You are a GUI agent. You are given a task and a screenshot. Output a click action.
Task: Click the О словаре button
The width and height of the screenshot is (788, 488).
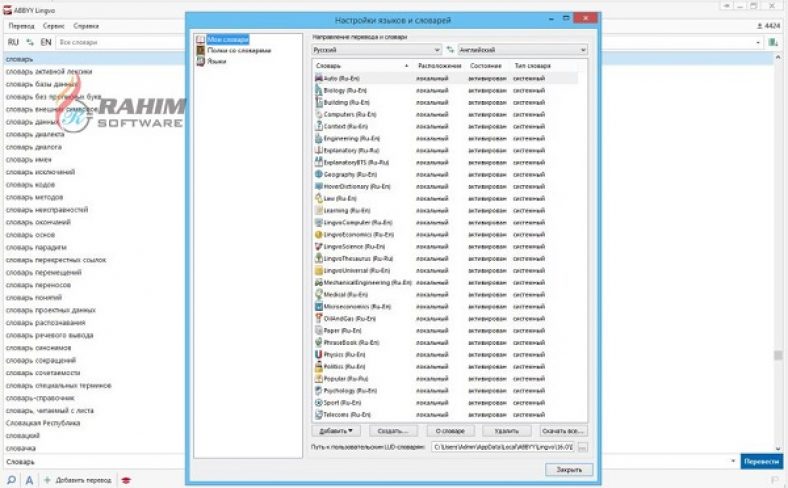click(450, 431)
